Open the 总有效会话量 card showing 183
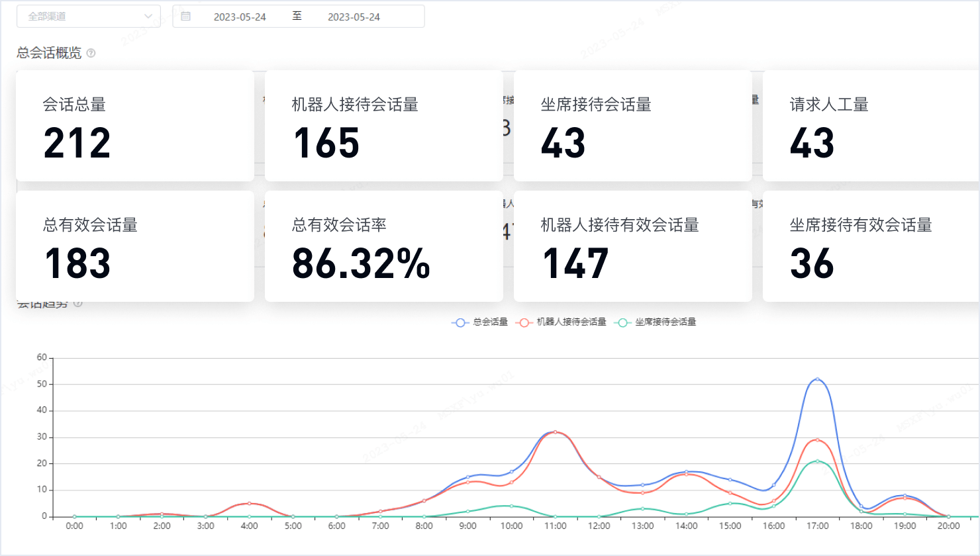The image size is (980, 556). (x=135, y=246)
